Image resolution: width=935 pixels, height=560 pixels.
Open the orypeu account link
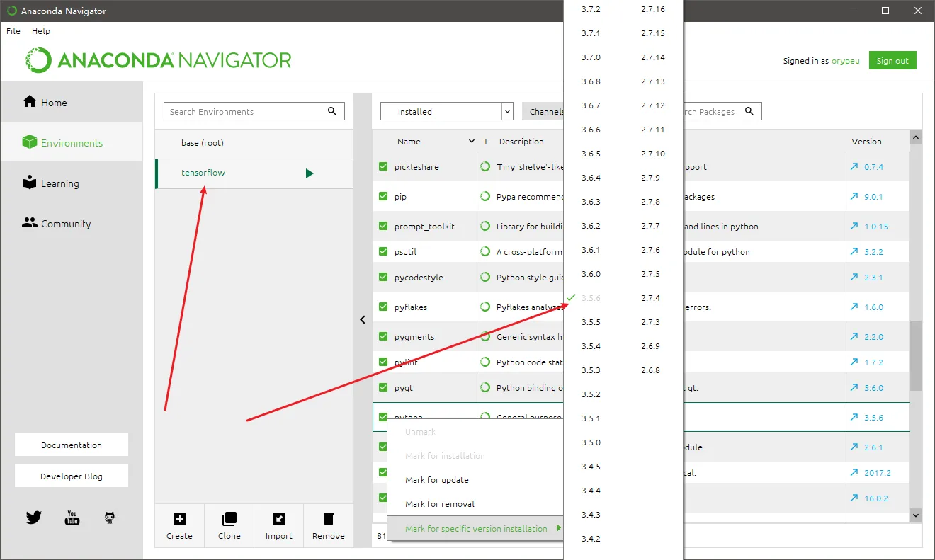pos(846,61)
